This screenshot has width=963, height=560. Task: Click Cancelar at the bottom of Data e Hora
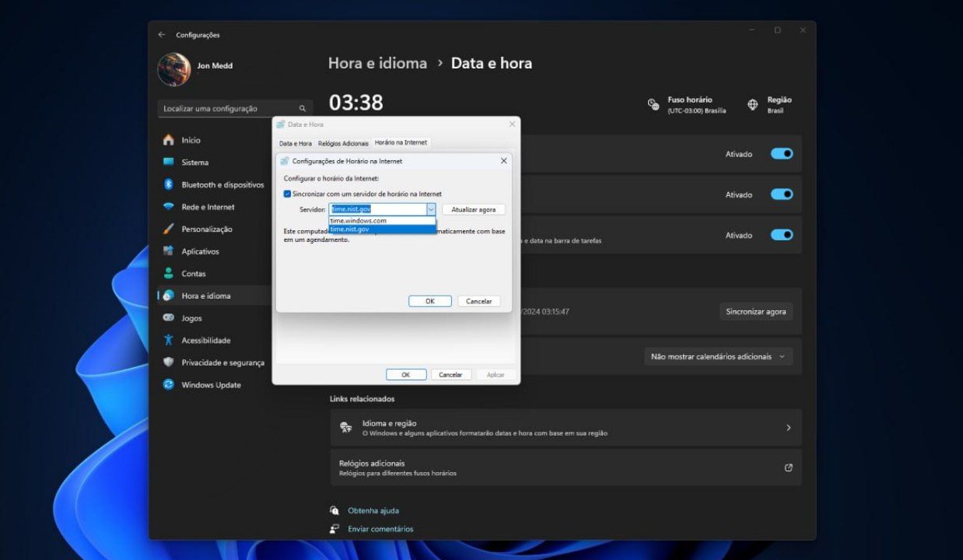click(451, 375)
